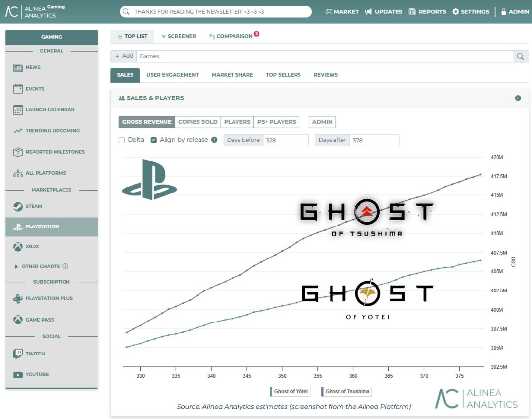This screenshot has height=419, width=532.
Task: Show the Align by release info tooltip
Action: 214,140
